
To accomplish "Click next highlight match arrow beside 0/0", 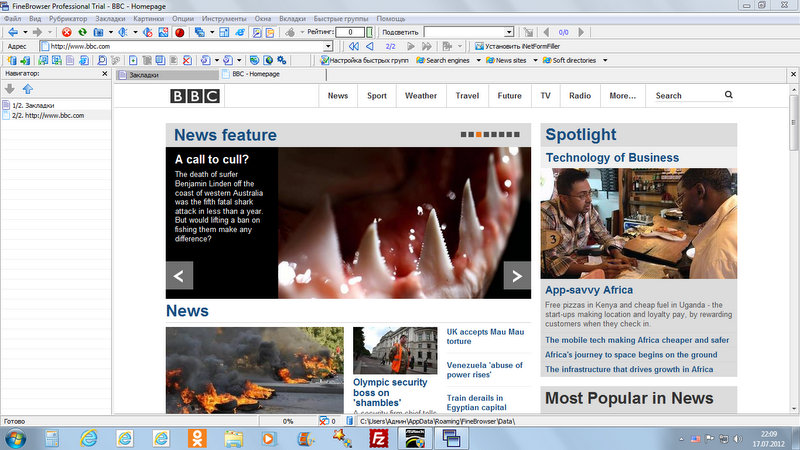I will tap(581, 32).
